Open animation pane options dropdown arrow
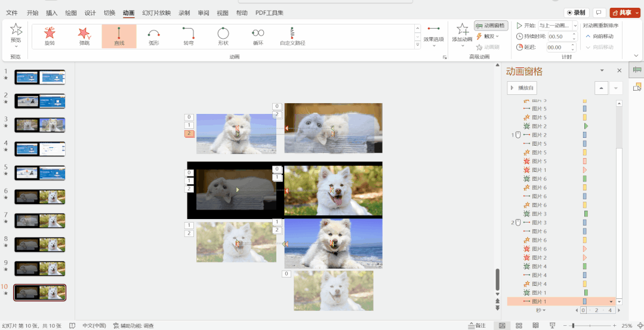Image resolution: width=644 pixels, height=330 pixels. point(602,70)
